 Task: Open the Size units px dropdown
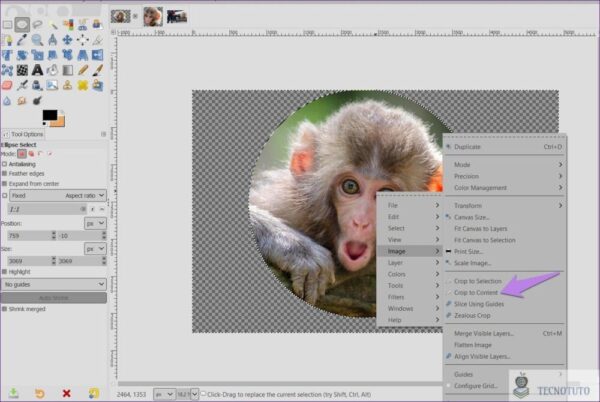[95, 249]
